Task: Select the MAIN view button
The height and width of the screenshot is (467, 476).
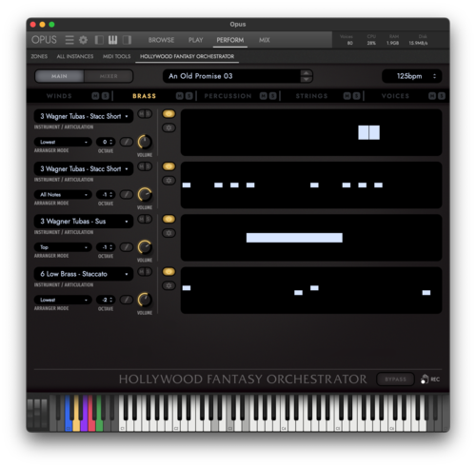Action: [x=59, y=76]
